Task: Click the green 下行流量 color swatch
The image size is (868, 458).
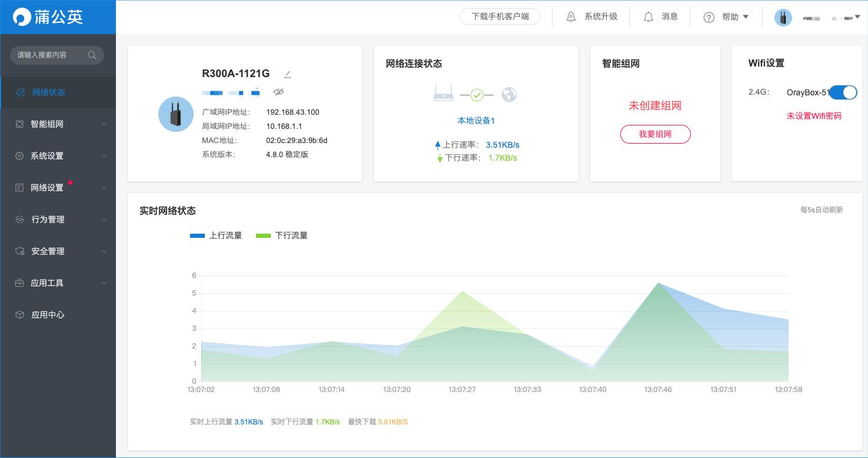Action: [262, 235]
